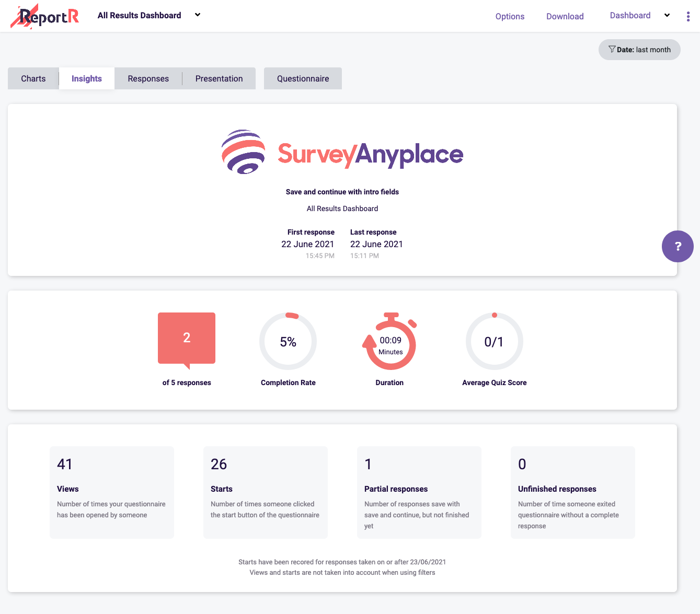The height and width of the screenshot is (614, 700).
Task: Toggle the Dashboard view selector
Action: pos(630,15)
